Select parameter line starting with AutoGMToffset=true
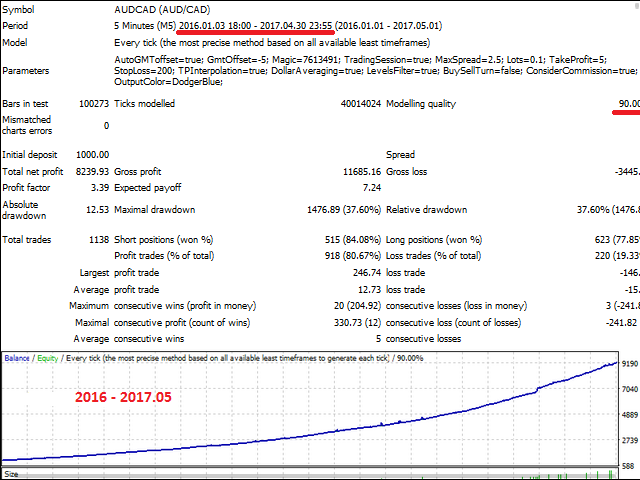The width and height of the screenshot is (640, 480). coord(360,60)
